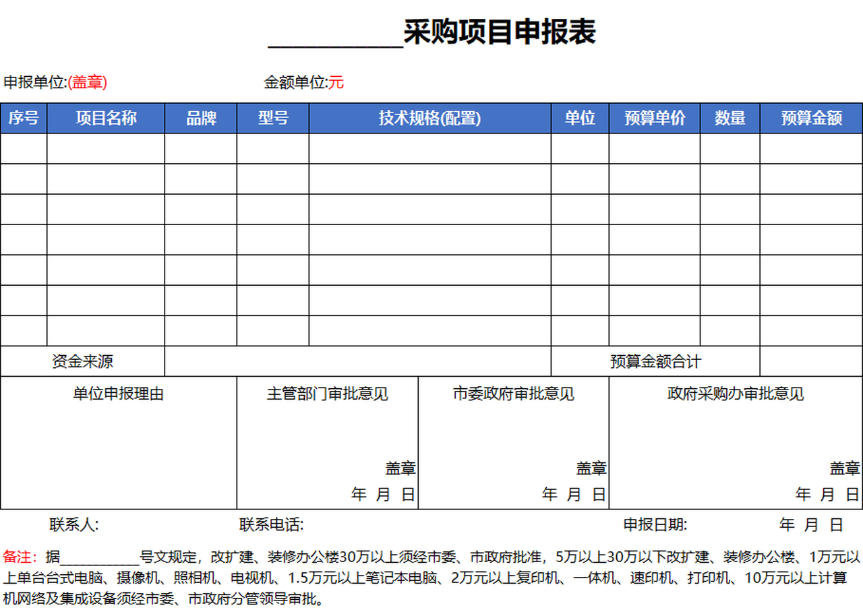
Task: Select the 序号 column header
Action: tap(22, 118)
